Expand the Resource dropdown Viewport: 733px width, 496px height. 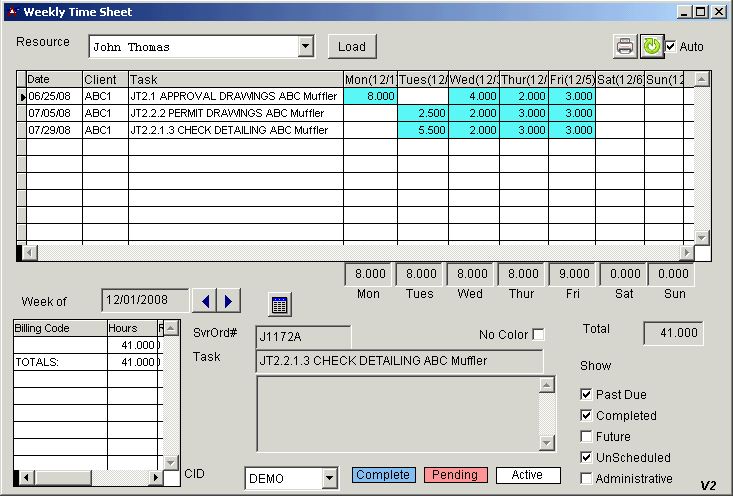[x=305, y=47]
